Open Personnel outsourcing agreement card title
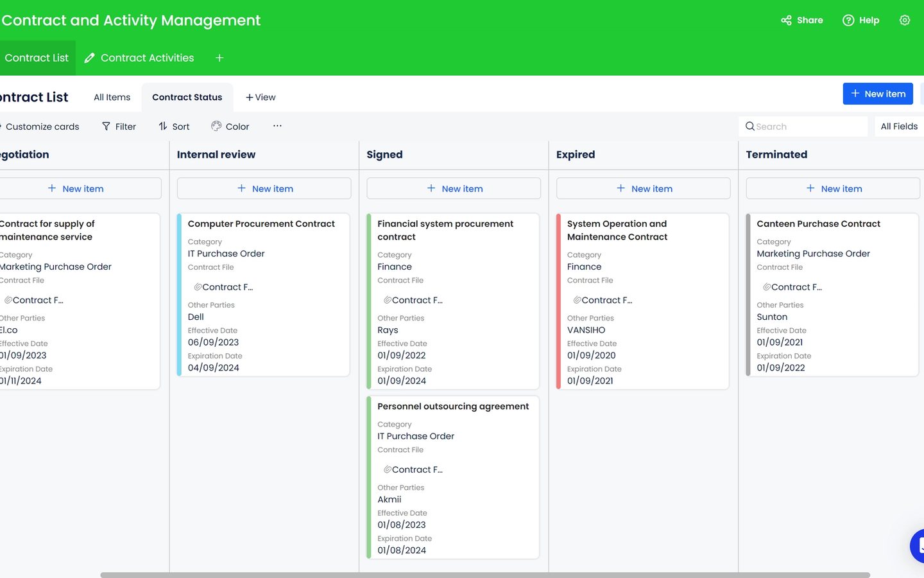Image resolution: width=924 pixels, height=578 pixels. (x=453, y=406)
